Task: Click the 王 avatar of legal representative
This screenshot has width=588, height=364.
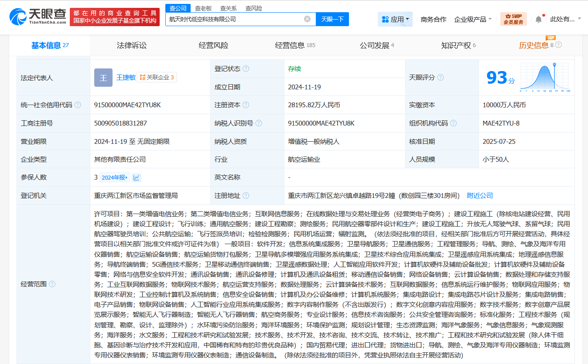Action: point(103,78)
